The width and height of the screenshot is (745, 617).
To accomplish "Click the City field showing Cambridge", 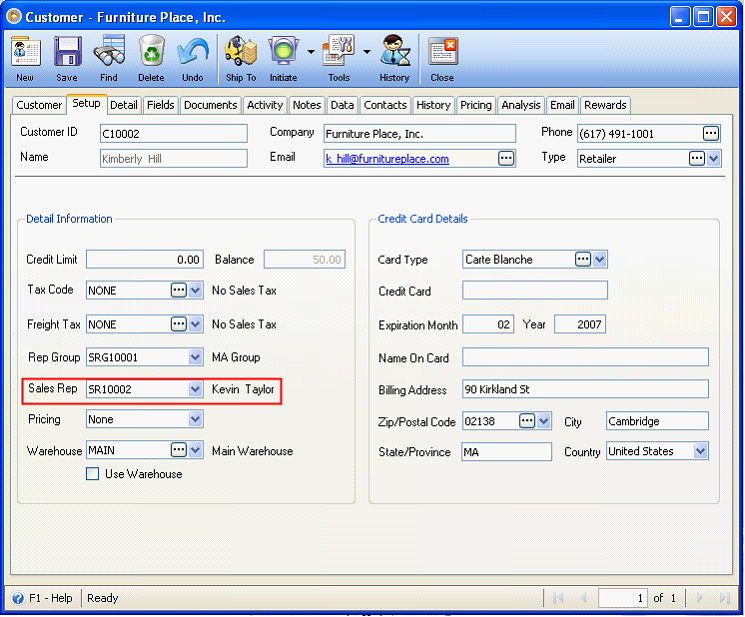I will click(657, 421).
